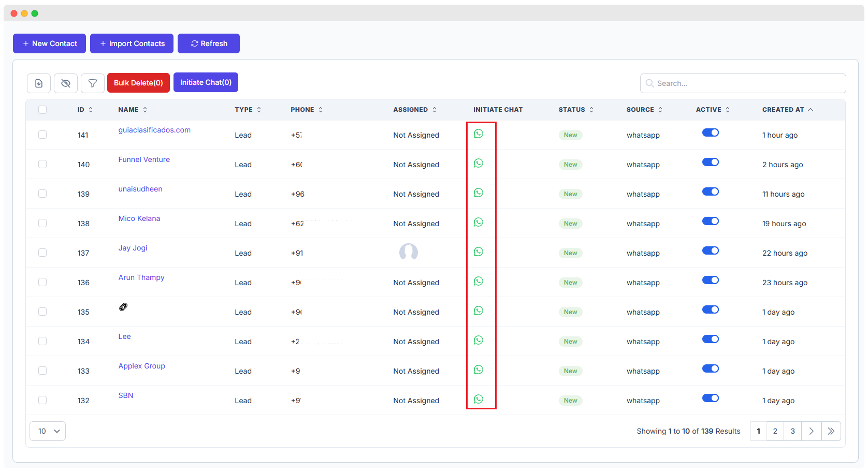Open the emoji-named contact in row 135
Screen dimensions: 868x473
pyautogui.click(x=123, y=307)
